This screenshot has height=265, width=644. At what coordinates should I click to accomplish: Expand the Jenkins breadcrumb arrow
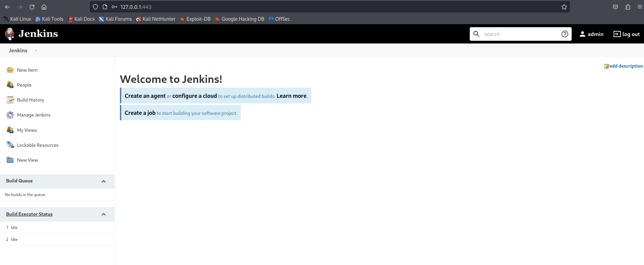[x=36, y=50]
